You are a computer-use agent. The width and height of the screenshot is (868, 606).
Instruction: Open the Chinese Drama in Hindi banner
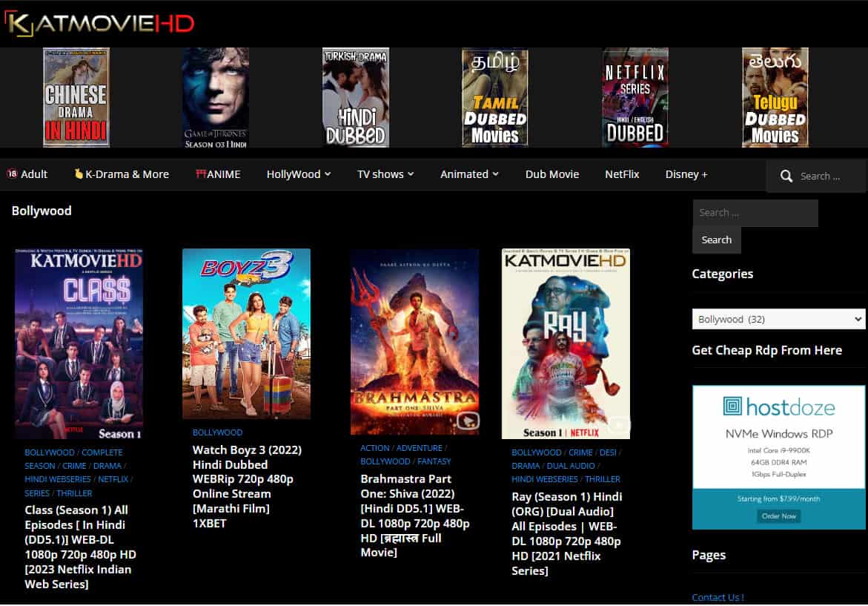click(76, 98)
